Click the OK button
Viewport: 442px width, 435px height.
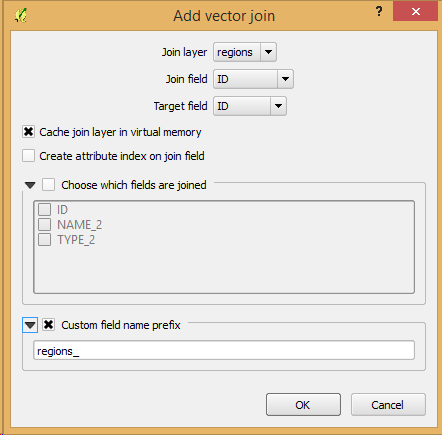pos(303,405)
